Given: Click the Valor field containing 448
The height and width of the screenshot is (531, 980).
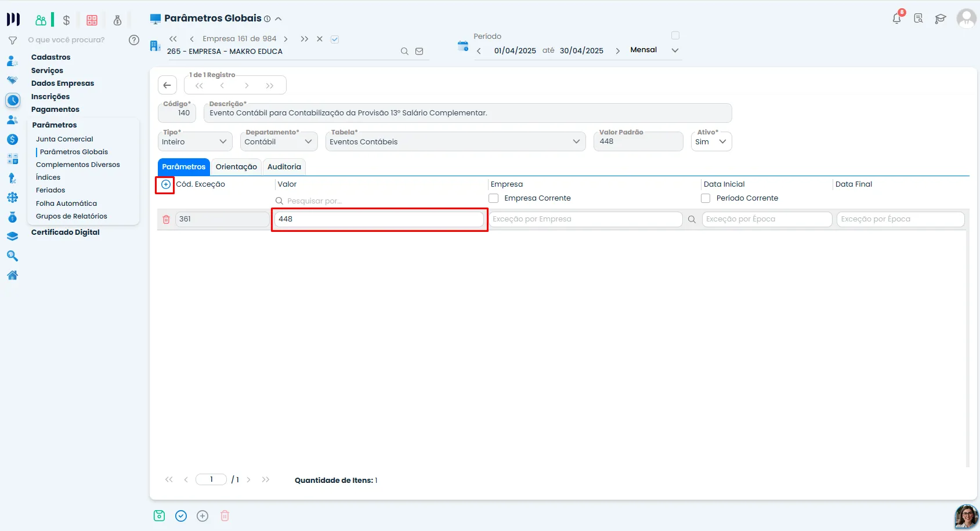Looking at the screenshot, I should 379,219.
